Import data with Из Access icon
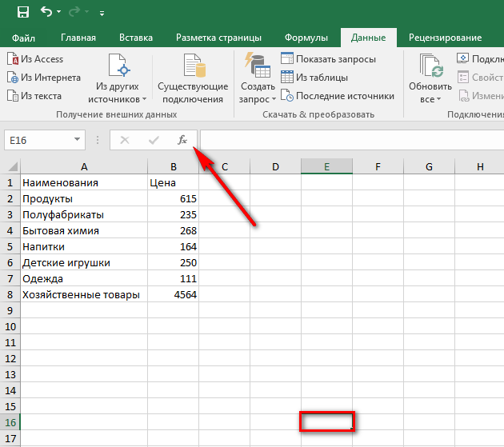Image resolution: width=504 pixels, height=447 pixels. [x=13, y=59]
